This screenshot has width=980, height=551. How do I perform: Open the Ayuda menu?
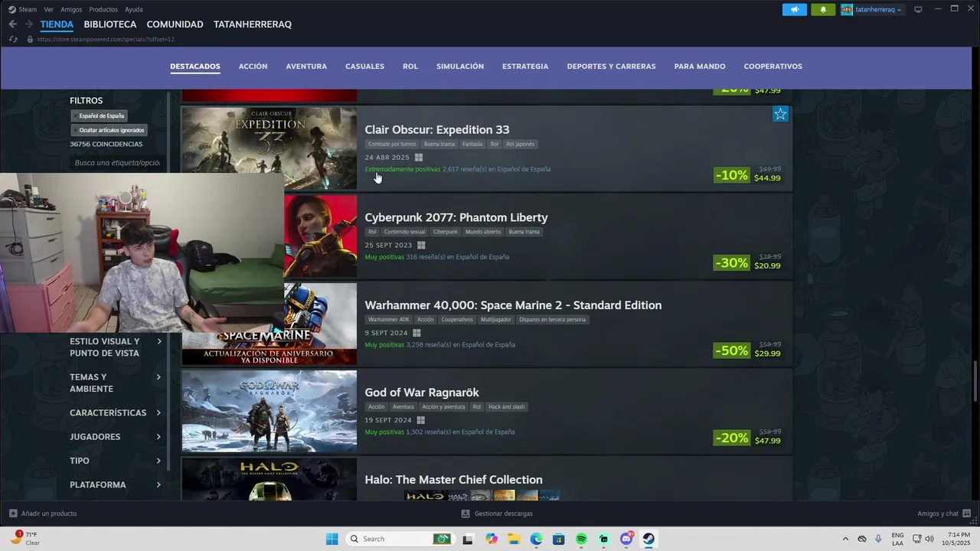pyautogui.click(x=134, y=9)
